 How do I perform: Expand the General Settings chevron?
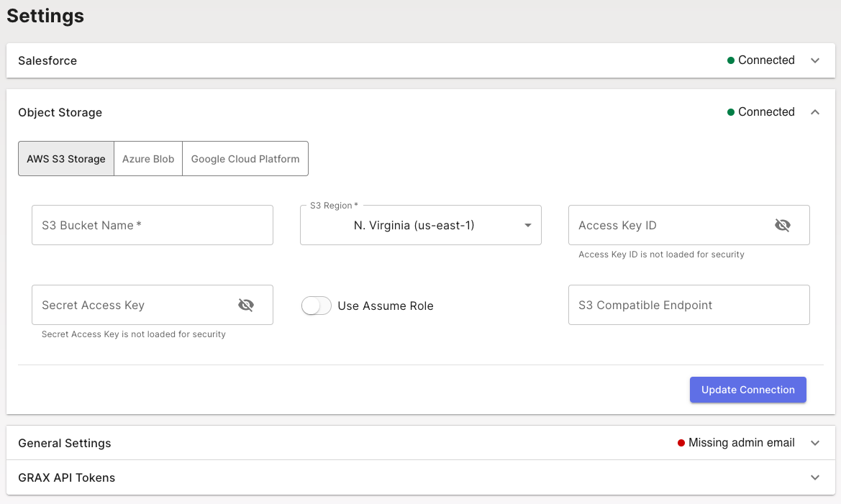815,443
